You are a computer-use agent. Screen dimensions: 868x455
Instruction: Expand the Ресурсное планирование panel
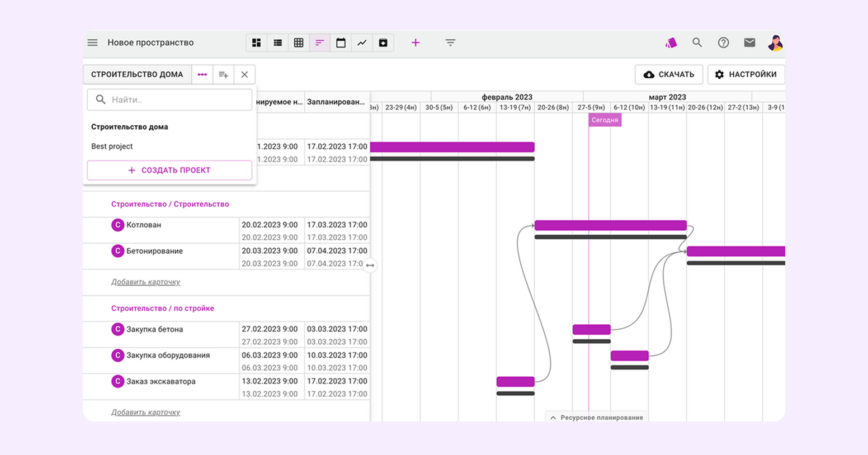pyautogui.click(x=596, y=417)
